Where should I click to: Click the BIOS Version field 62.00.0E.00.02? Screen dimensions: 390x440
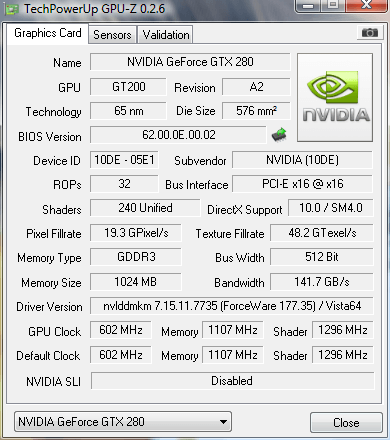point(178,135)
